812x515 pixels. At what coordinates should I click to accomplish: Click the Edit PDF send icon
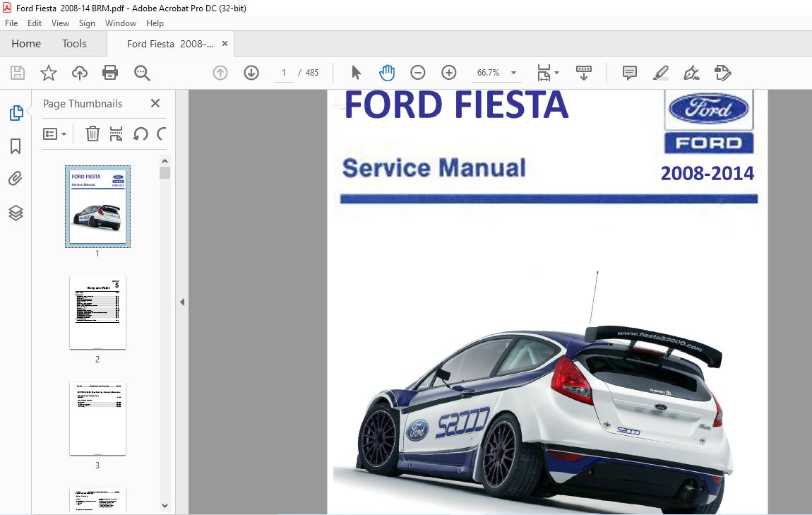coord(722,73)
